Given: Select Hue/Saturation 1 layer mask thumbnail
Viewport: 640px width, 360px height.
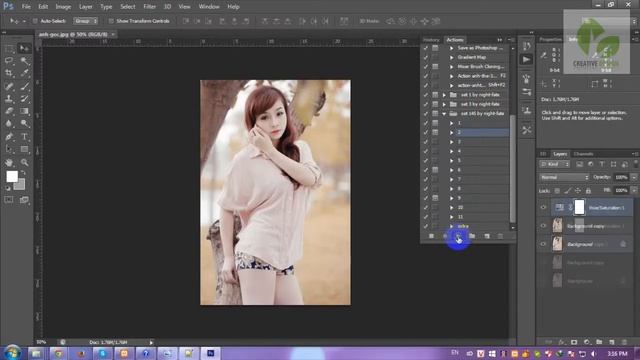Looking at the screenshot, I should [x=579, y=207].
